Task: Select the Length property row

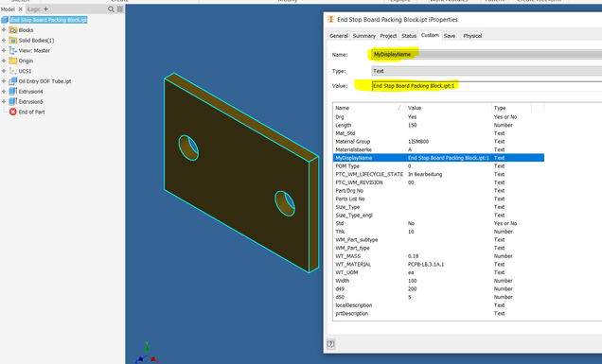Action: tap(438, 125)
